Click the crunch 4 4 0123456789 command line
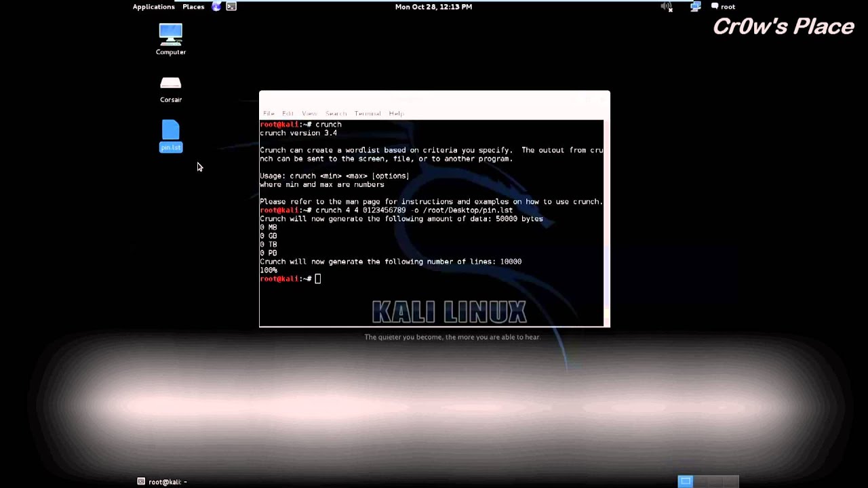Screen dimensions: 868x488 pyautogui.click(x=386, y=210)
